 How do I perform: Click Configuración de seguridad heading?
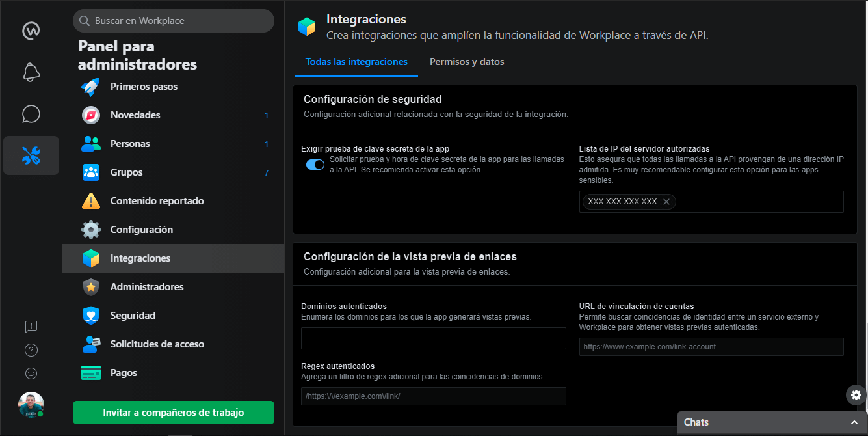(373, 100)
